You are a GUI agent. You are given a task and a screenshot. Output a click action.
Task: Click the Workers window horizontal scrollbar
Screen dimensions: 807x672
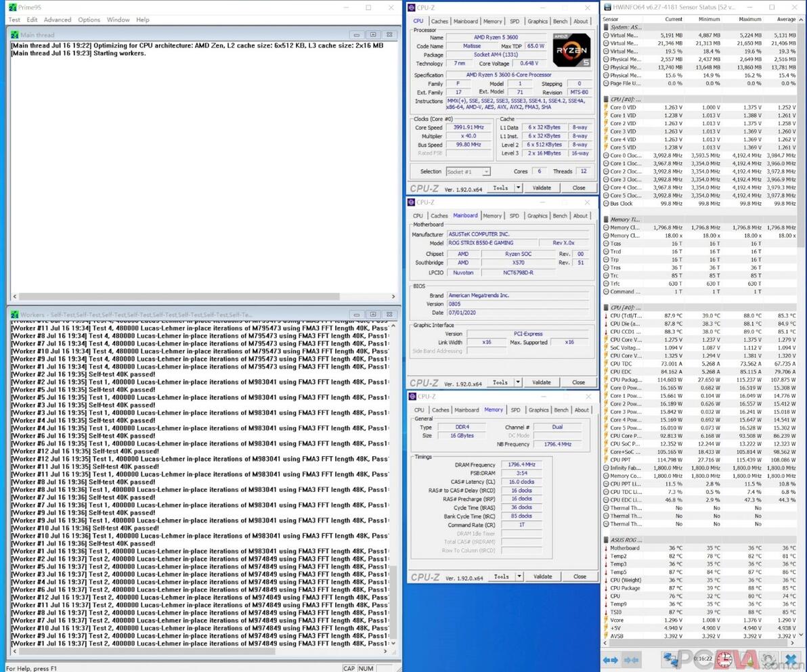point(147,651)
